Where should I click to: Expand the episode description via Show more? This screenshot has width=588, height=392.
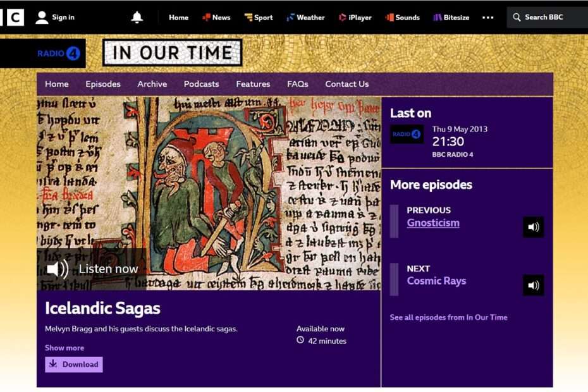click(64, 348)
